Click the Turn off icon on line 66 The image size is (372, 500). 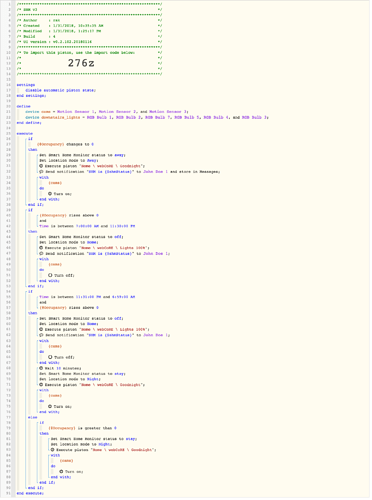pos(50,357)
